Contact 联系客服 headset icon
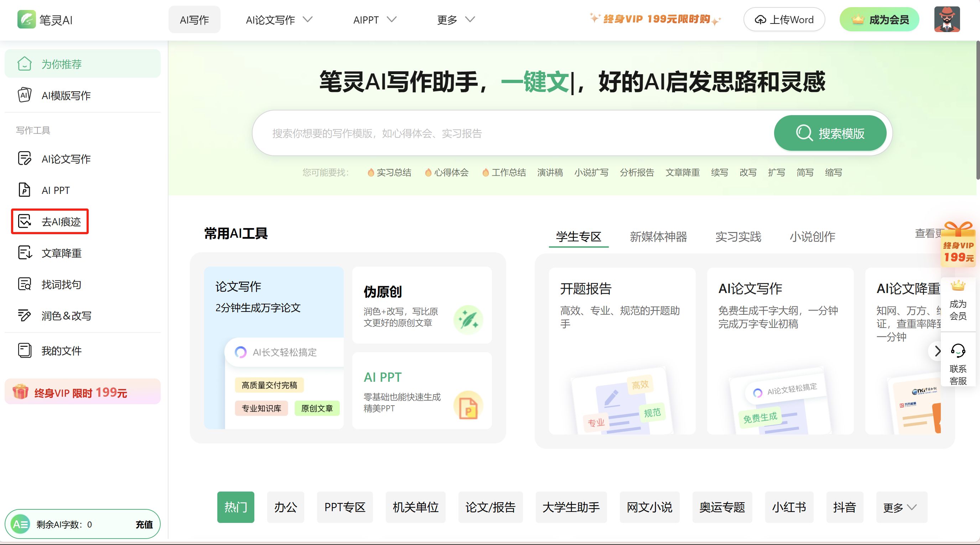The height and width of the screenshot is (545, 980). 958,350
